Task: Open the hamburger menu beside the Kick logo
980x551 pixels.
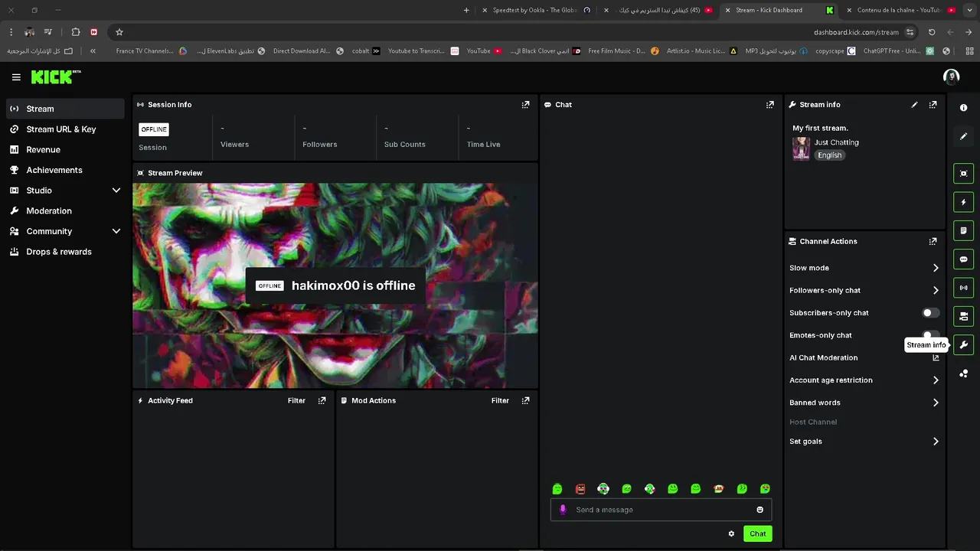Action: (x=16, y=77)
